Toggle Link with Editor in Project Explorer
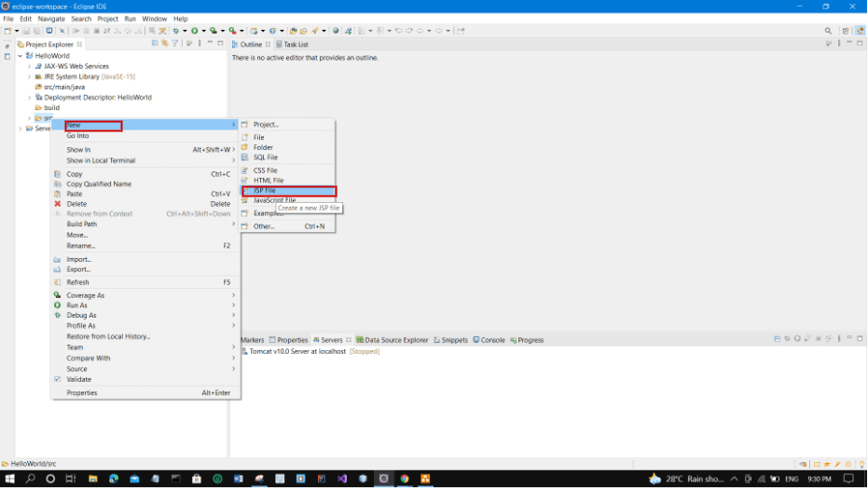 pyautogui.click(x=164, y=43)
